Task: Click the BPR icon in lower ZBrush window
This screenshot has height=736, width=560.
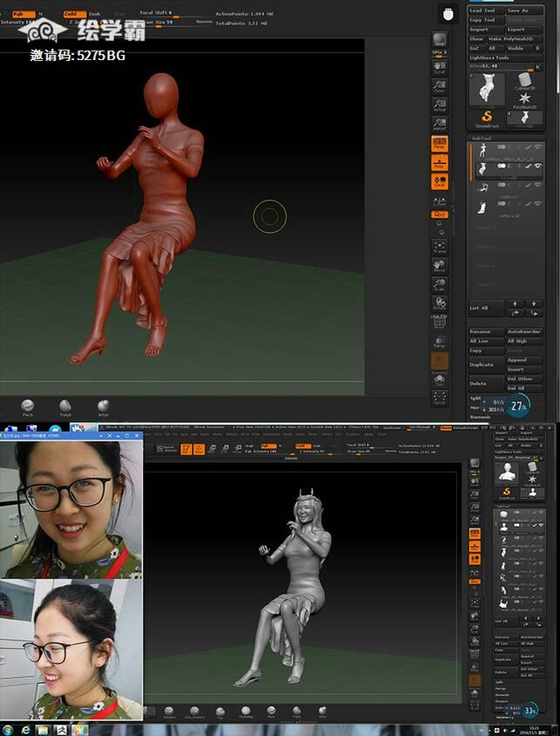Action: [x=475, y=463]
